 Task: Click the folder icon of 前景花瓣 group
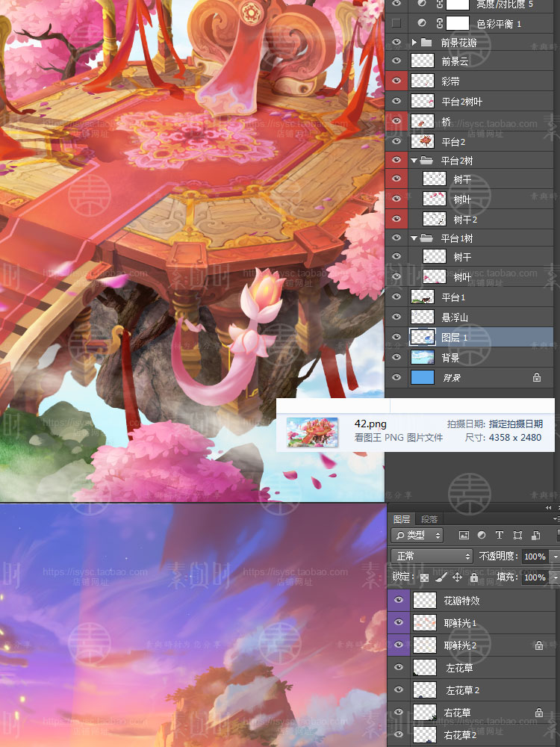point(426,43)
